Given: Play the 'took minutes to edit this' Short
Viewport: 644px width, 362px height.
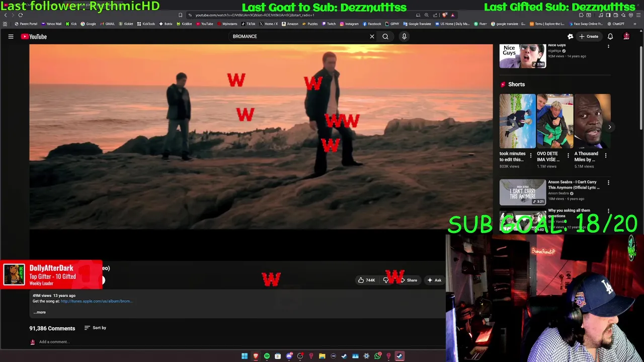Looking at the screenshot, I should click(x=518, y=121).
